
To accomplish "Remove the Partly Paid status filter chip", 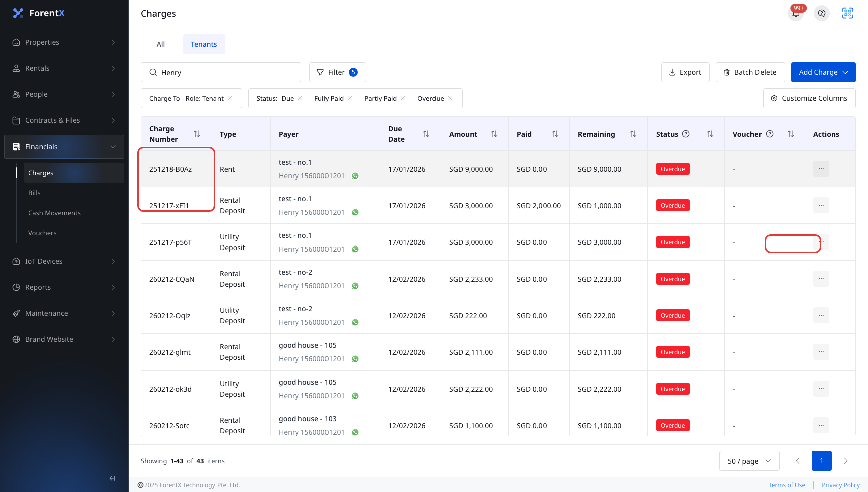I will pyautogui.click(x=403, y=98).
